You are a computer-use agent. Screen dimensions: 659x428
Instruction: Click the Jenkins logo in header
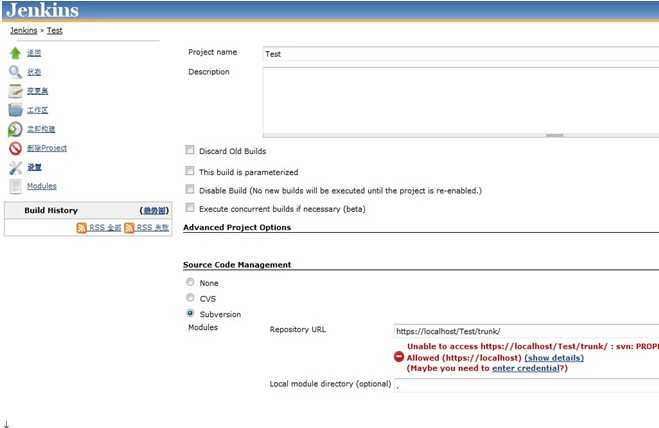(42, 10)
